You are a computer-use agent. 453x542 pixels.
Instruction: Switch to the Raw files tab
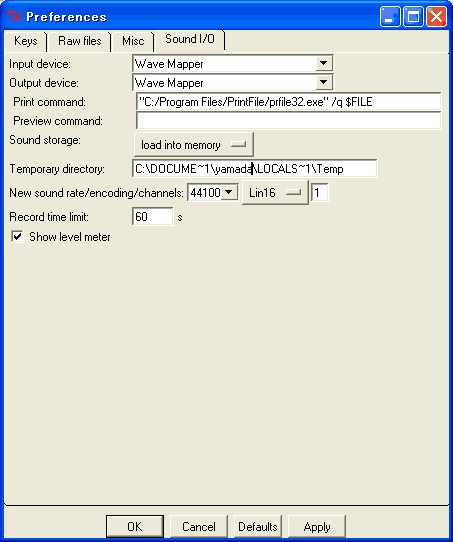(x=79, y=41)
